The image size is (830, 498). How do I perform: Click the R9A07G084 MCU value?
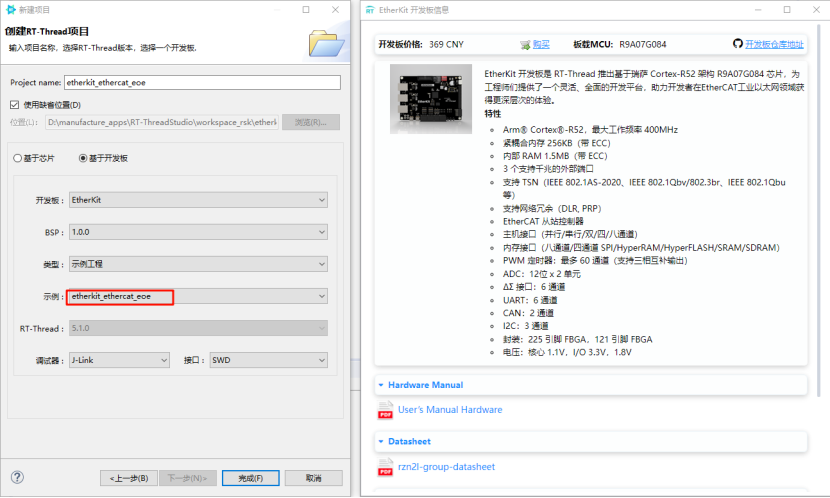pos(643,44)
